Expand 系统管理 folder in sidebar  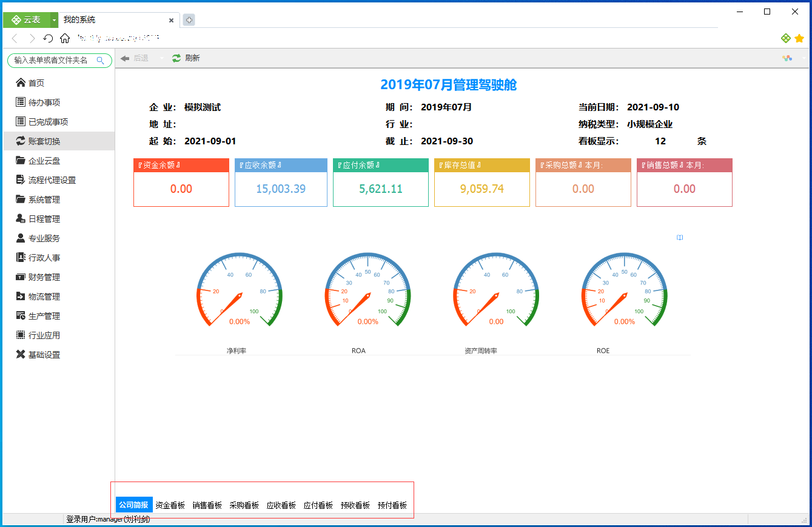[59, 200]
